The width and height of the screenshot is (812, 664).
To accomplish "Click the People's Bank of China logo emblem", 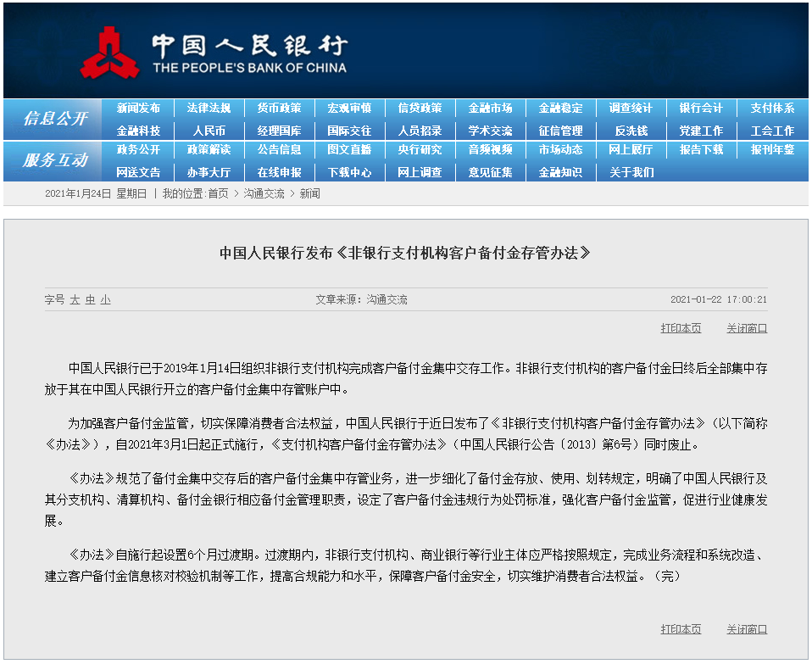I will coord(113,50).
